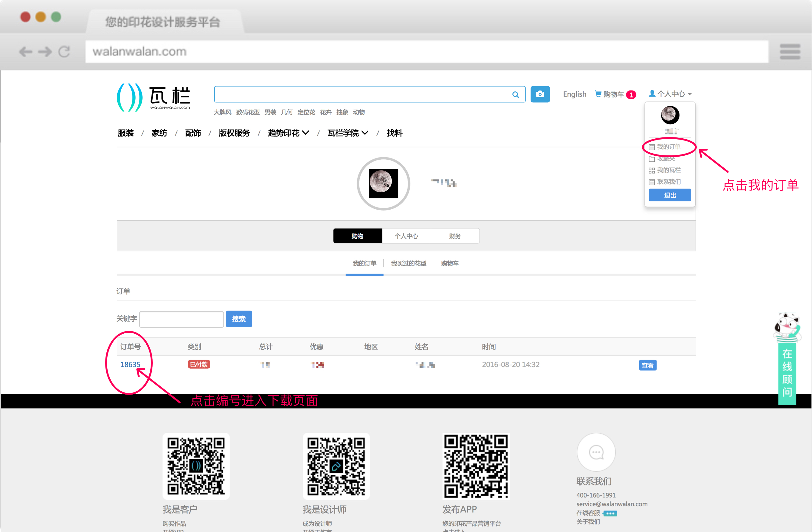Open the browser hamburger menu icon
812x532 pixels.
pos(790,51)
